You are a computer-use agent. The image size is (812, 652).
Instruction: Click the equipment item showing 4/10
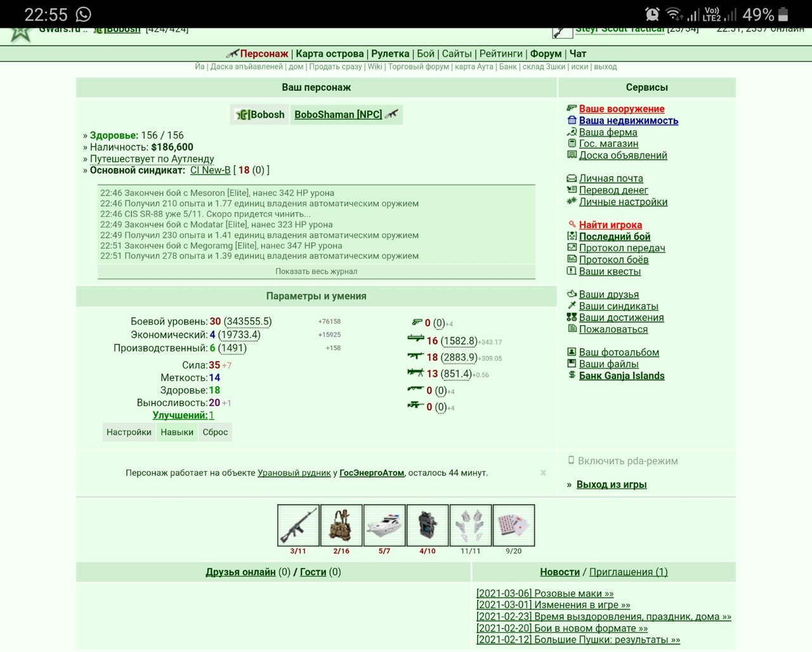[x=428, y=525]
